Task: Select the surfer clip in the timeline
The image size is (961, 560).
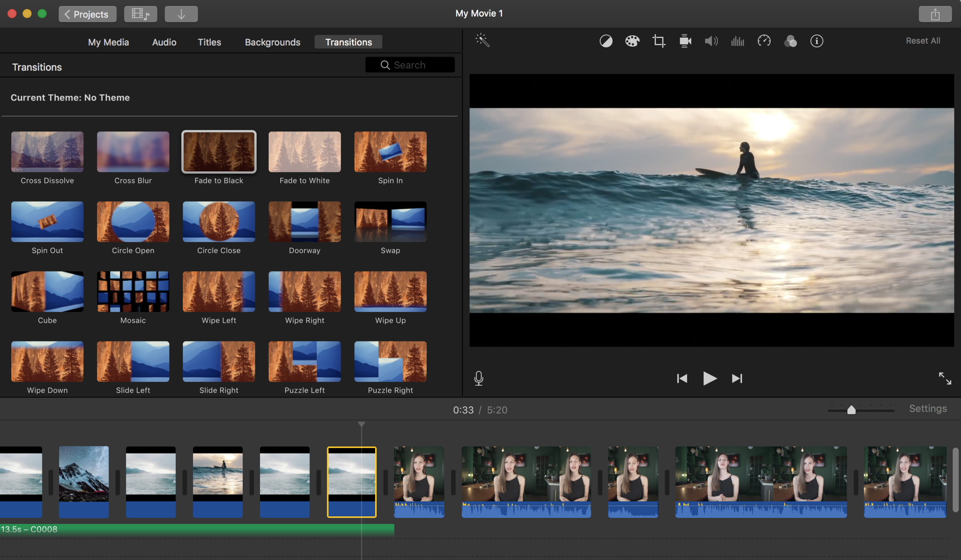Action: click(x=218, y=482)
